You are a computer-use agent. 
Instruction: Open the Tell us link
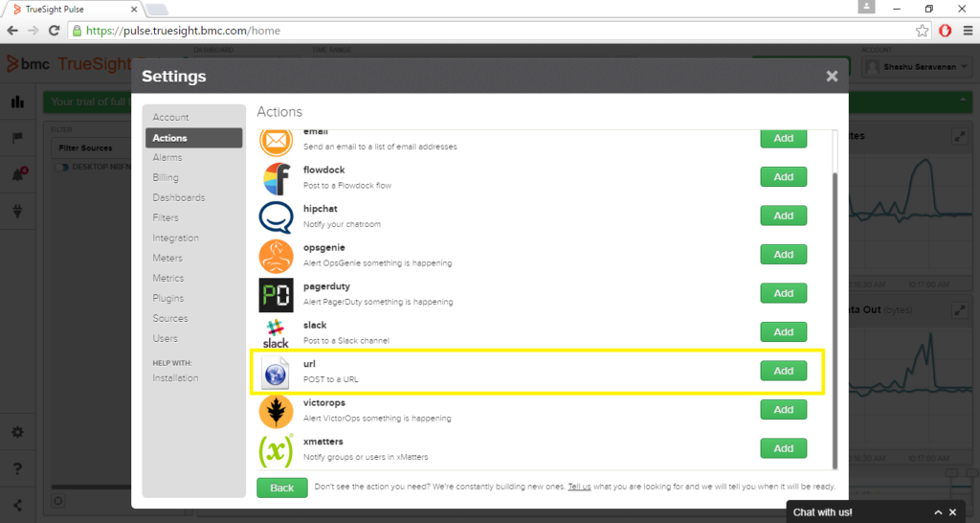coord(579,487)
